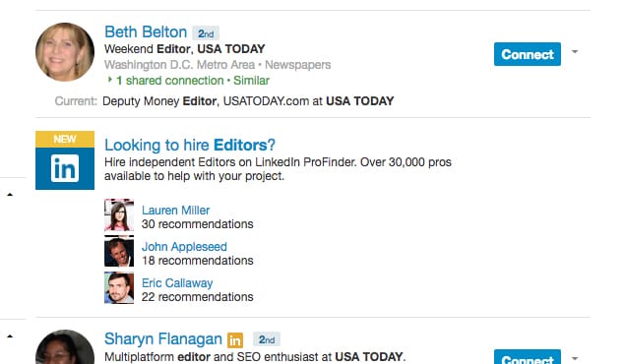Open Sharyn Flanagan's profile photo
Viewport: 625px width, 364px height.
65,347
